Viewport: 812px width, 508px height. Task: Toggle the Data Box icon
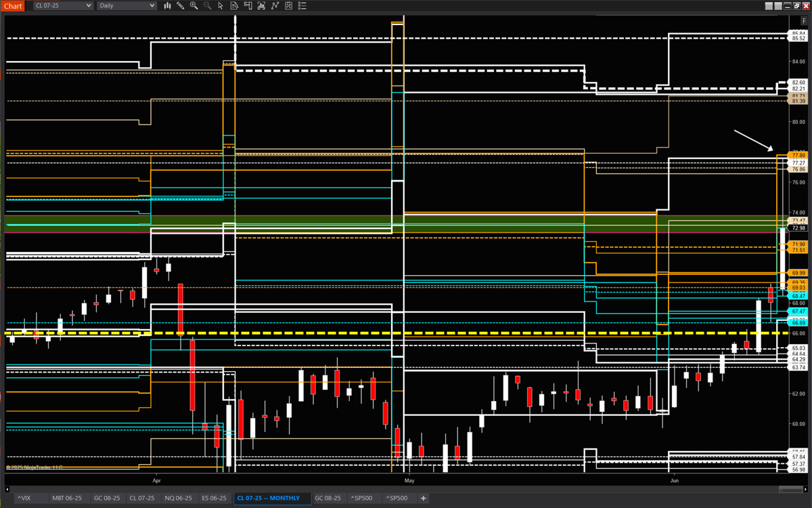[x=234, y=5]
